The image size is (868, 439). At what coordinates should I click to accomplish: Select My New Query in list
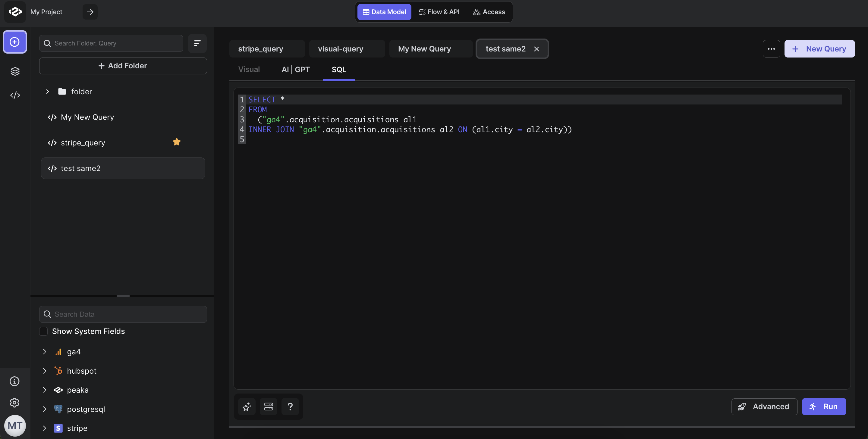point(123,117)
